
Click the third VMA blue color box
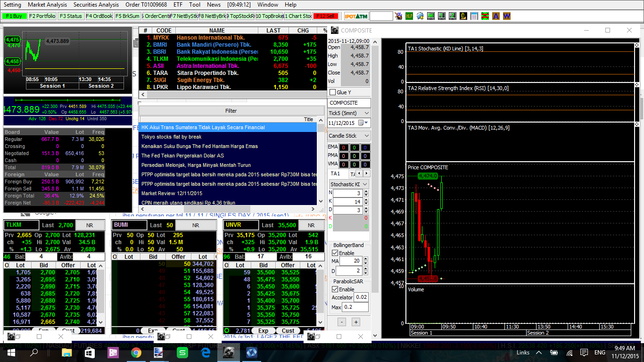[366, 165]
